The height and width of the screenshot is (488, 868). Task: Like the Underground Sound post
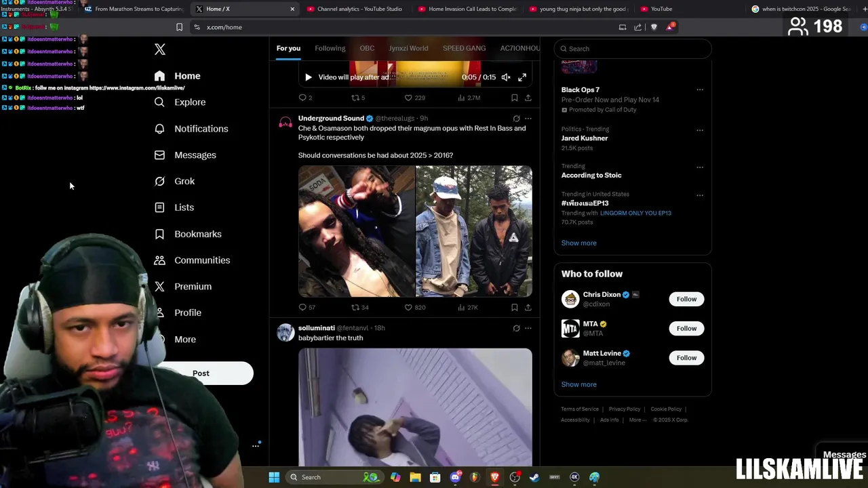pos(414,307)
